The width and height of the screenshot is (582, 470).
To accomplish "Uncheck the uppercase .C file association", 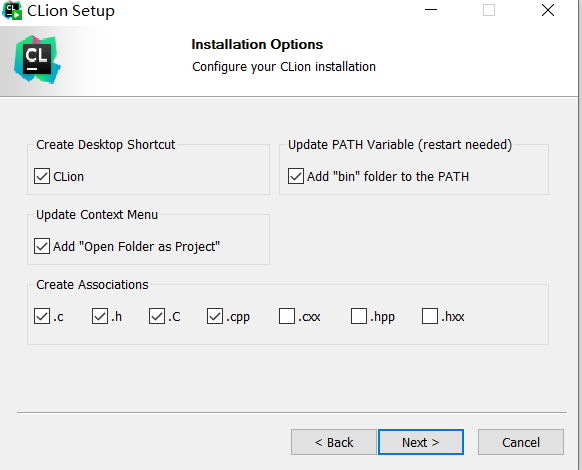I will pos(157,317).
